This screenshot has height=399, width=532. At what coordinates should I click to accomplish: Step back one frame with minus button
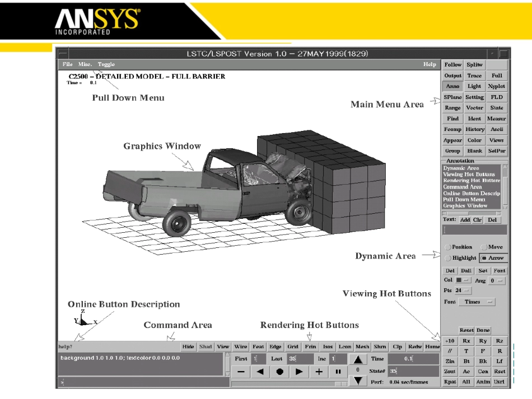241,372
